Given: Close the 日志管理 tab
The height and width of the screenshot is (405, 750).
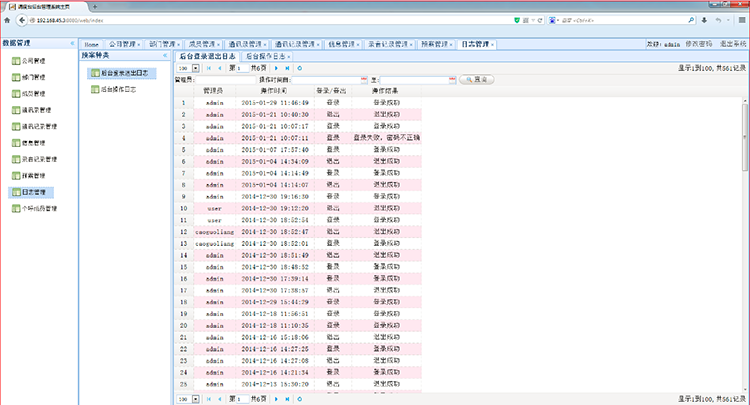Looking at the screenshot, I should click(x=492, y=45).
